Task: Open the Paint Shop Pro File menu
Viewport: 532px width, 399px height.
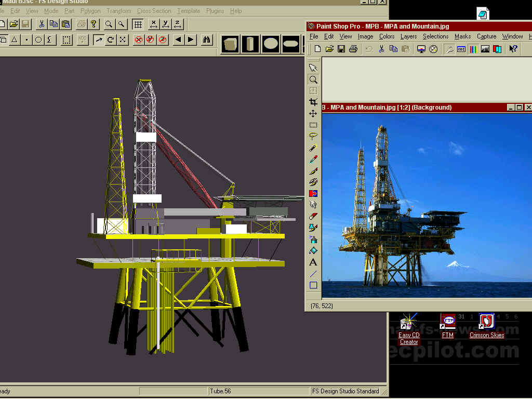Action: click(x=314, y=36)
